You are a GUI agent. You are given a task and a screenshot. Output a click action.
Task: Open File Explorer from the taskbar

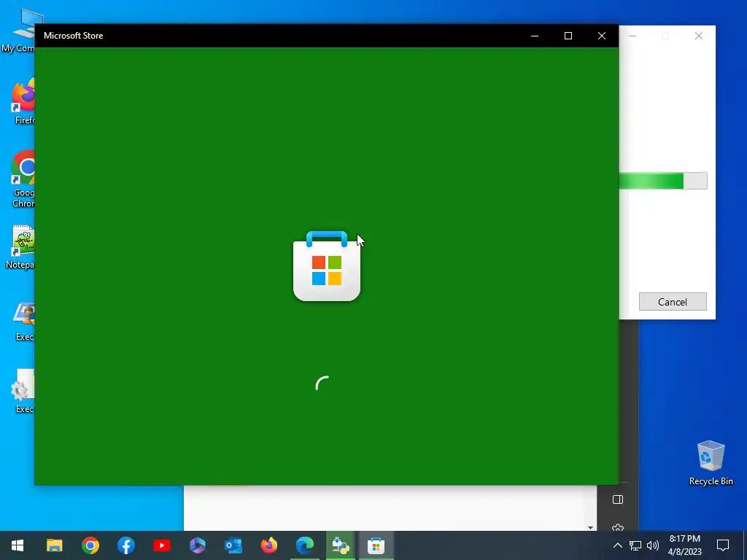54,545
